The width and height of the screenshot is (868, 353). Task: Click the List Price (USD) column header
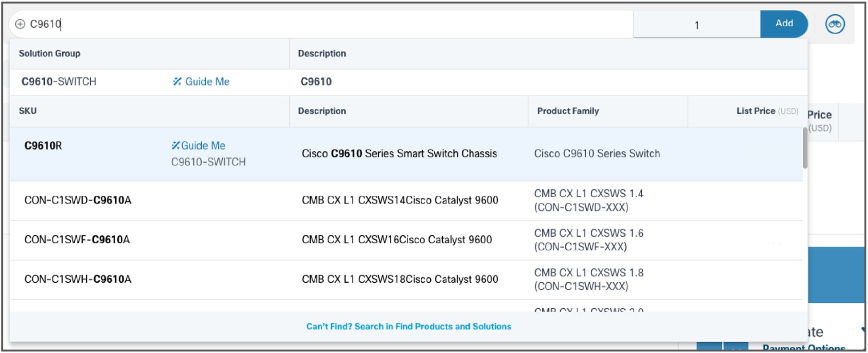click(767, 111)
